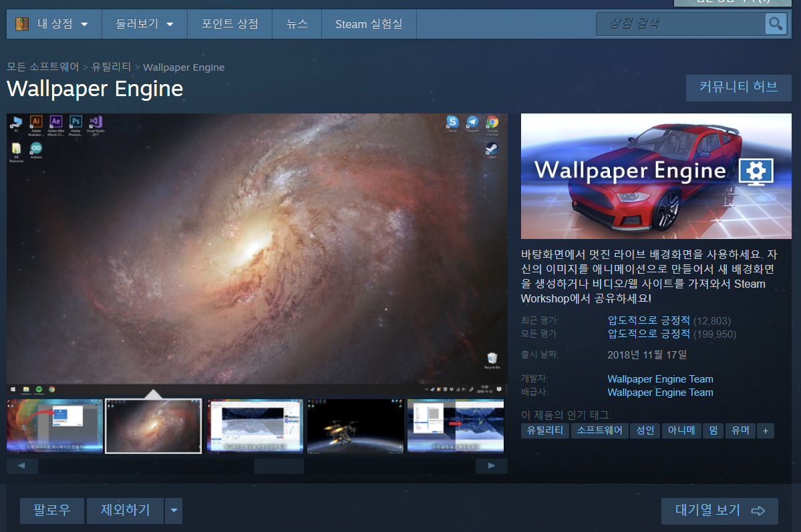Follow the 유틸리티 breadcrumb link
Image resolution: width=801 pixels, height=532 pixels.
[x=112, y=67]
